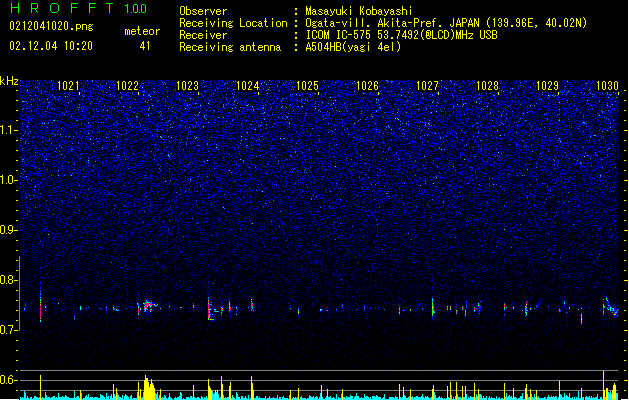Click the date stamp 02.12.04 10:20
The width and height of the screenshot is (629, 400).
click(x=51, y=46)
